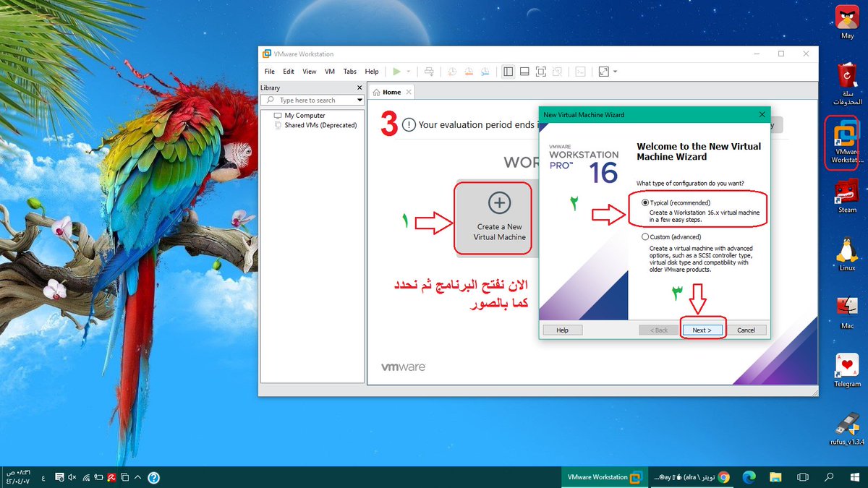Click Microsoft Edge taskbar icon
The image size is (868, 488).
pos(749,477)
